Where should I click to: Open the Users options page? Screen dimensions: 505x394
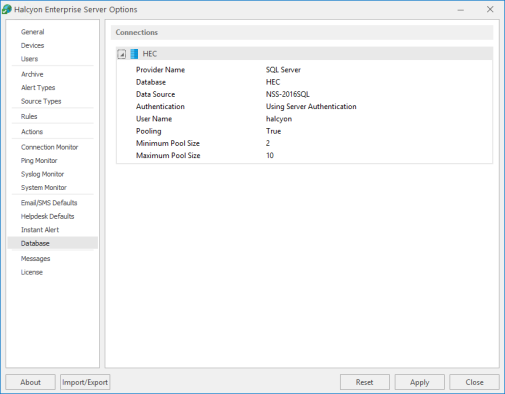point(29,59)
